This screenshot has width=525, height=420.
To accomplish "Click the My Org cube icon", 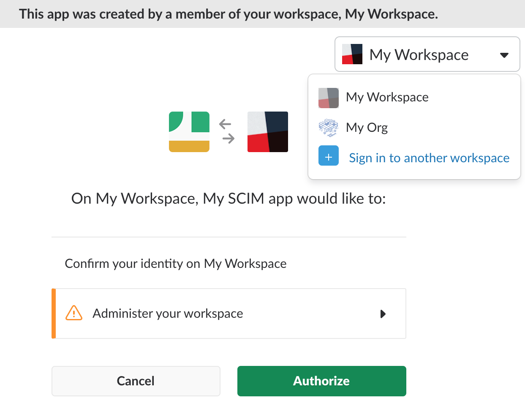I will [x=329, y=128].
